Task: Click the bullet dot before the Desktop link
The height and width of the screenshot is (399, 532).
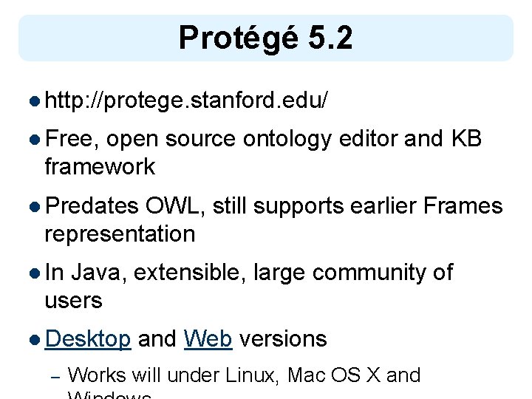Action: [x=35, y=340]
